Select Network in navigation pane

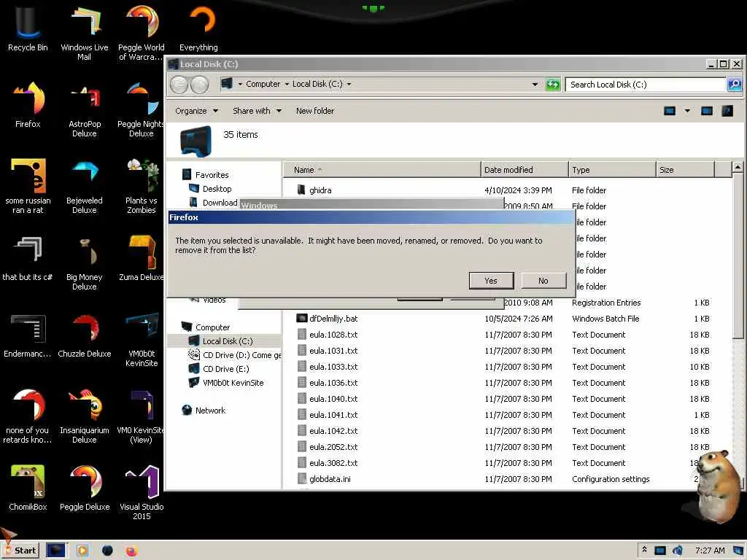[210, 411]
